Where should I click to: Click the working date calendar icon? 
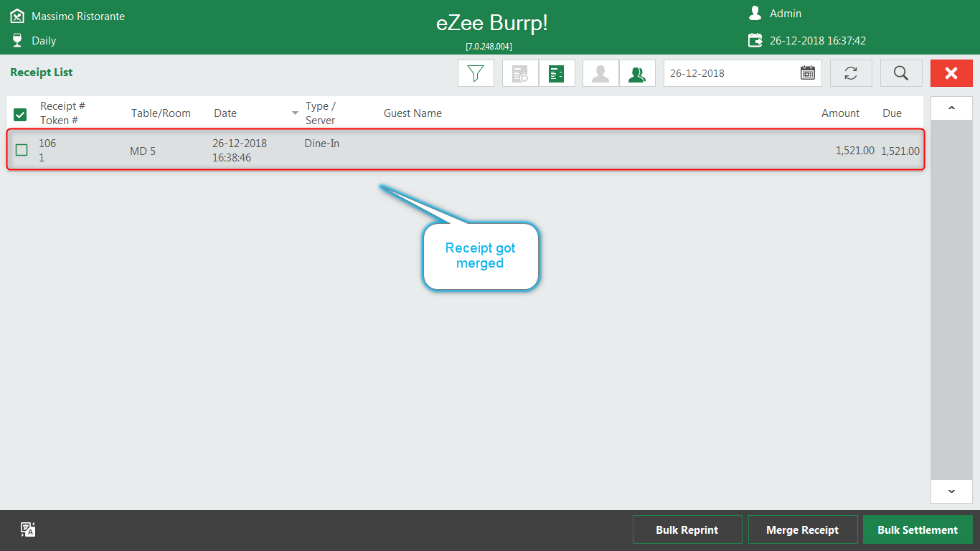coord(755,40)
